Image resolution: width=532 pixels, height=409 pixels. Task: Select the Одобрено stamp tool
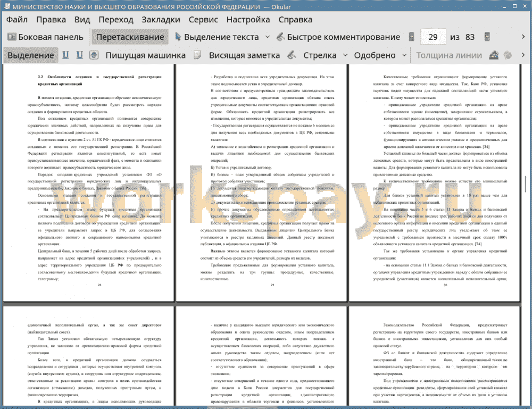[x=375, y=55]
